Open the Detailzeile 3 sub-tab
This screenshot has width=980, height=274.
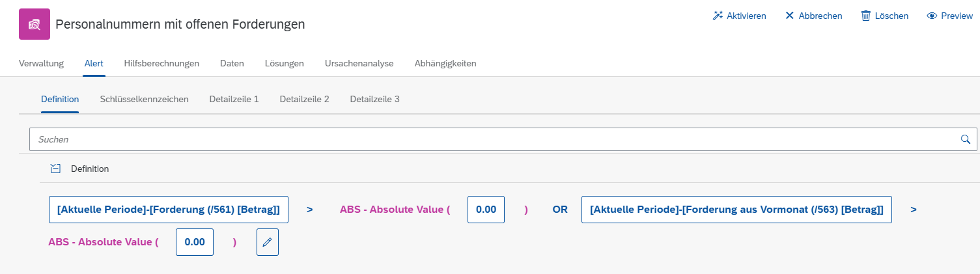click(x=375, y=99)
